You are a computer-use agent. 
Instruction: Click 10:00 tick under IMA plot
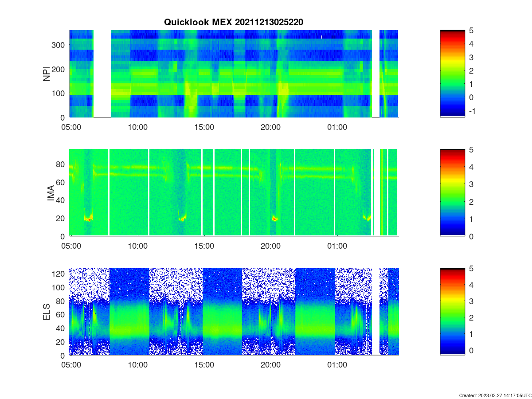tap(137, 246)
